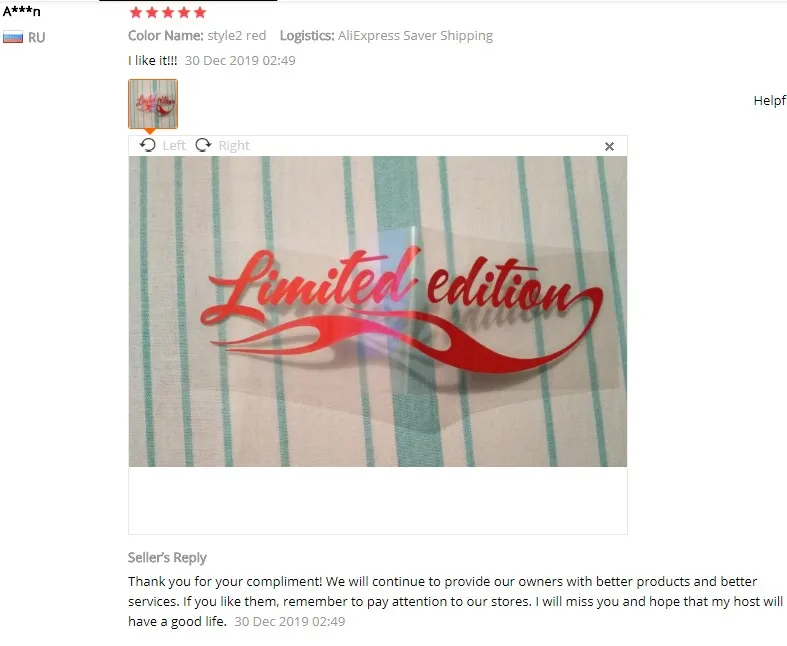Viewport: 787px width, 646px height.
Task: Open the small review photo thumbnail
Action: [x=153, y=104]
